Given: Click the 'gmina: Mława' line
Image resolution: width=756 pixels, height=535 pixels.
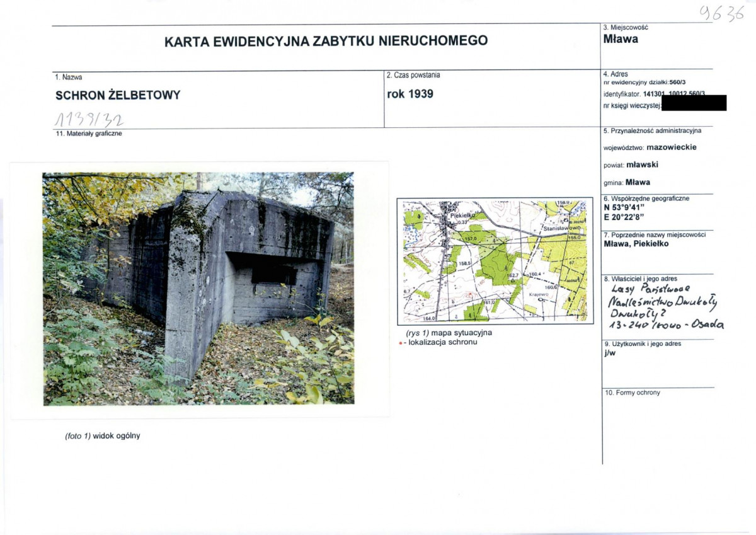Looking at the screenshot, I should [x=627, y=183].
